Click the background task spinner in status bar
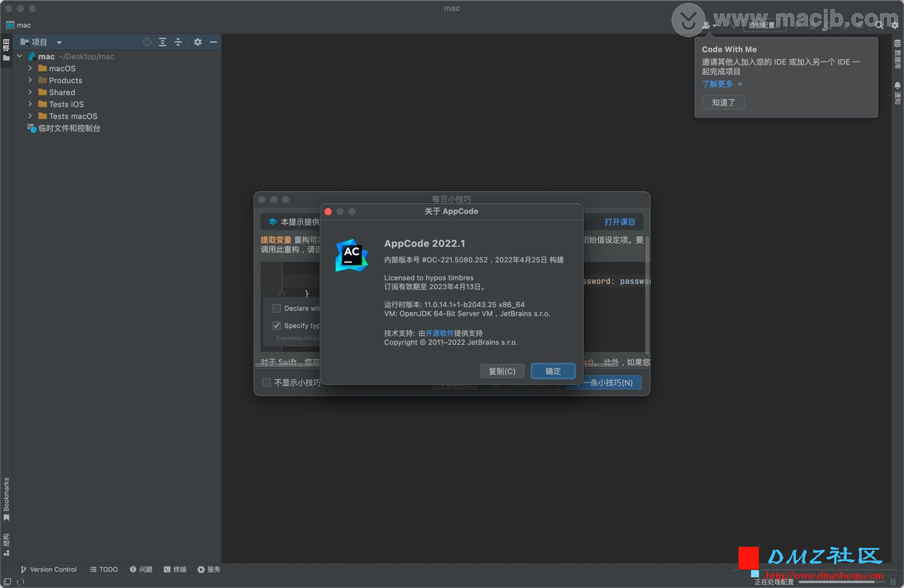The width and height of the screenshot is (904, 588). tap(20, 581)
